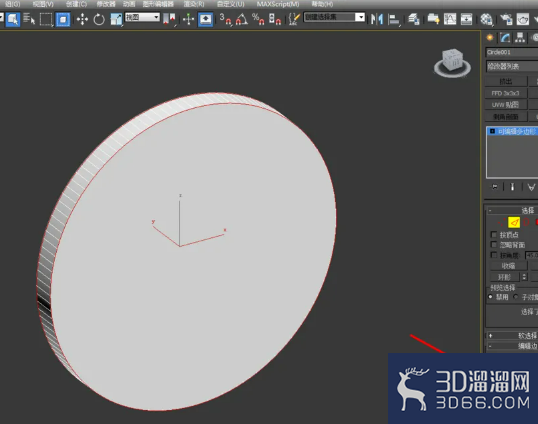538x424 pixels.
Task: Toggle keyboard shortcut override button
Action: tap(206, 19)
